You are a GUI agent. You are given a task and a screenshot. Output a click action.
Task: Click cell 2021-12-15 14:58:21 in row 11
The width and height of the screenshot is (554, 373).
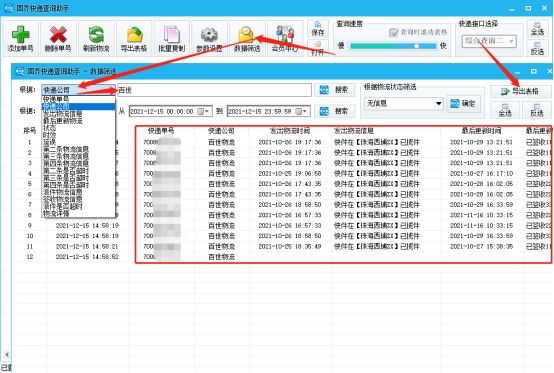(87, 246)
